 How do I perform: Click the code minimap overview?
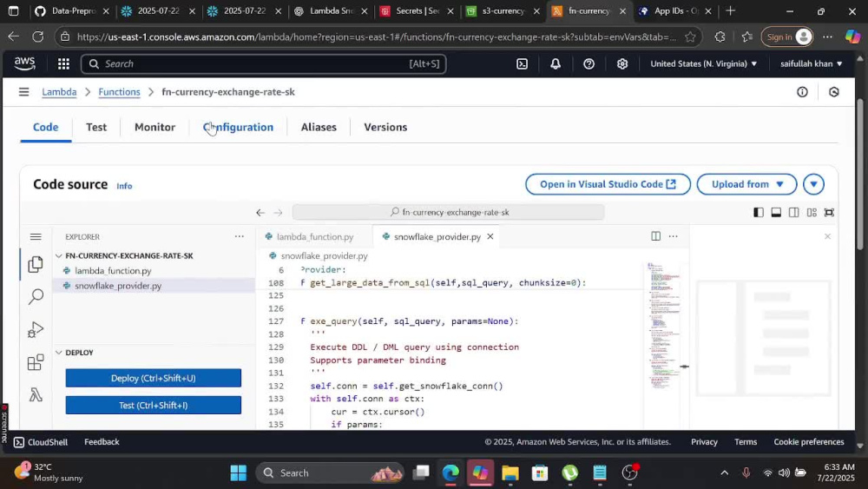(x=664, y=326)
